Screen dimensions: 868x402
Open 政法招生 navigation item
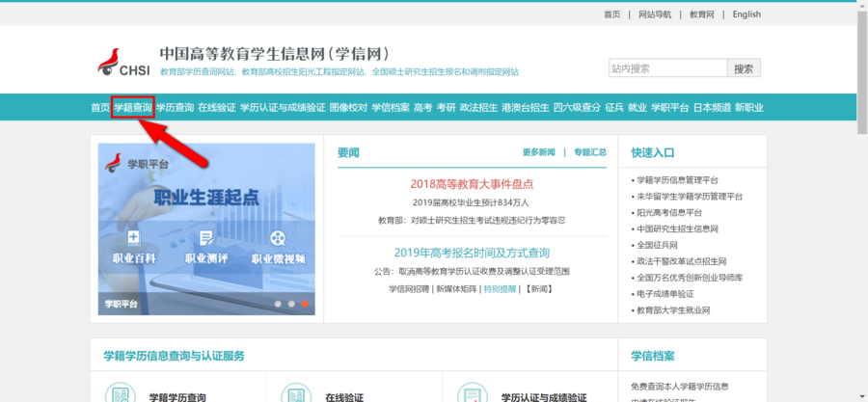(478, 108)
